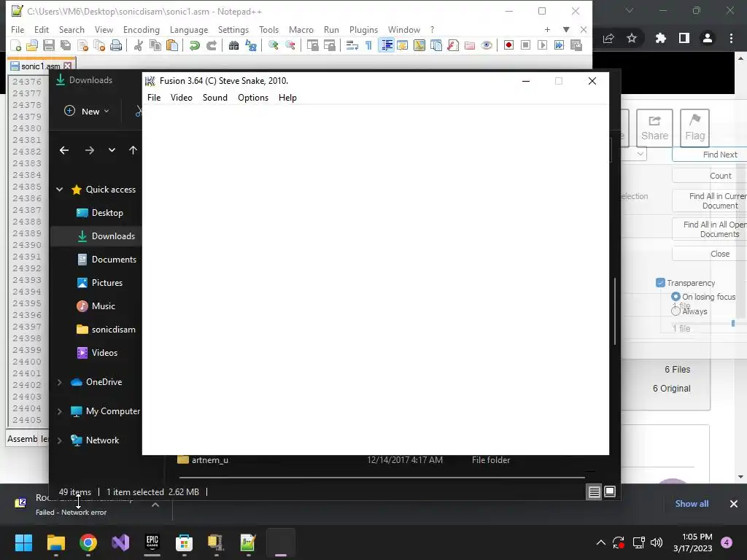Screen dimensions: 747x560
Task: Click the Flag button in the browser page
Action: 694,128
